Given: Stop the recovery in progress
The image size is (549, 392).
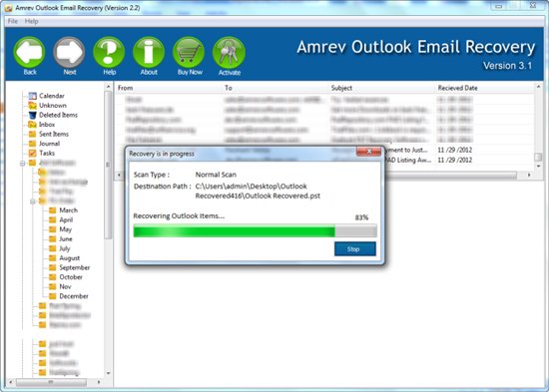Looking at the screenshot, I should pos(355,248).
